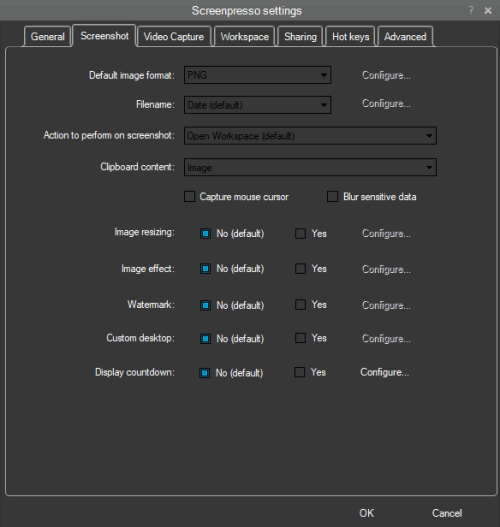This screenshot has width=500, height=527.
Task: Open Configure for Display countdown
Action: pos(385,372)
